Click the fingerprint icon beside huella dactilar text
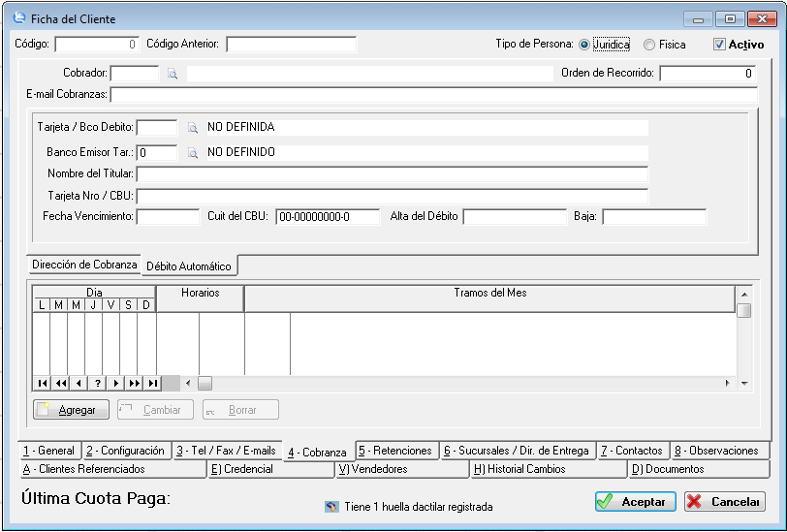Image resolution: width=787 pixels, height=532 pixels. (x=331, y=507)
